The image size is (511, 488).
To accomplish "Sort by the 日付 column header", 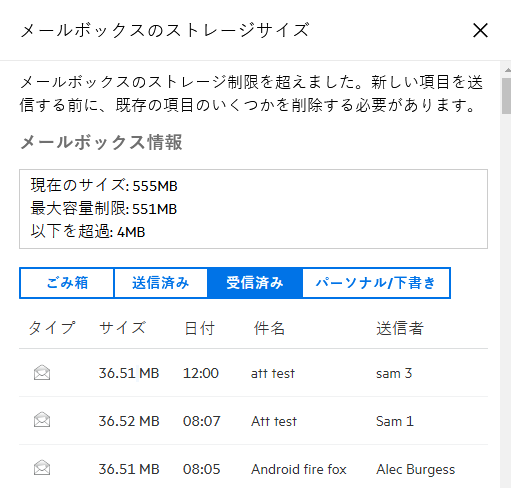I will 199,328.
